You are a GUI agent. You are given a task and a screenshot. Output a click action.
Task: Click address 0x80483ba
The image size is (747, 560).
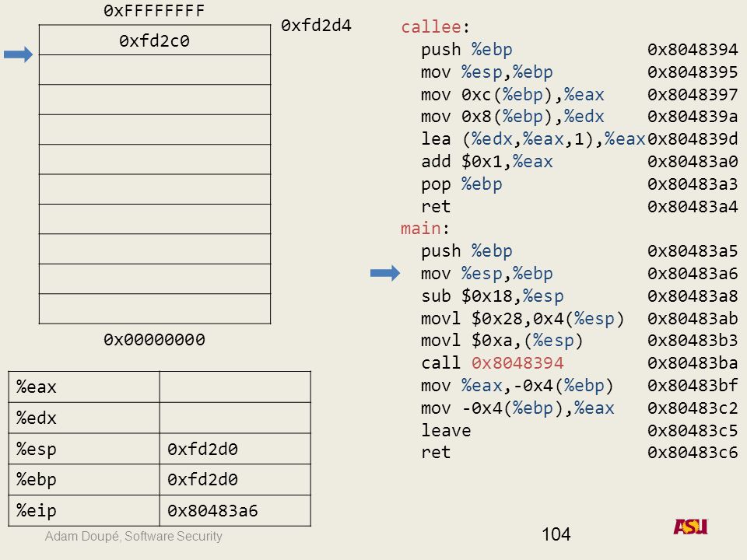click(693, 363)
